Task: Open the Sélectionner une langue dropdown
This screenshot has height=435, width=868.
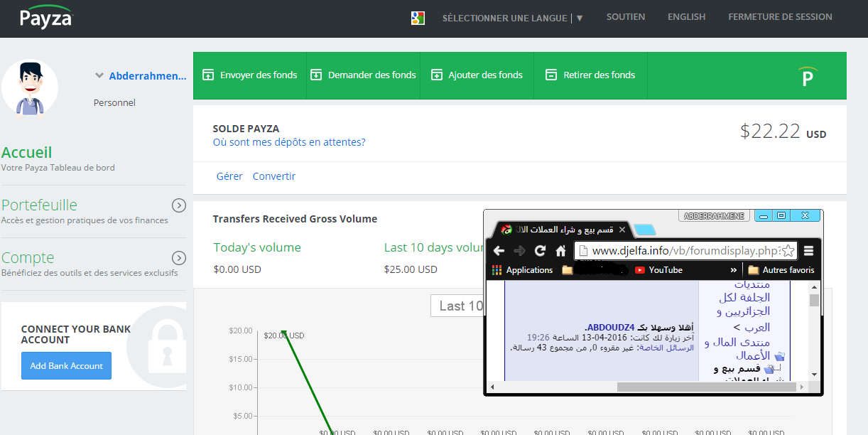Action: click(x=512, y=18)
